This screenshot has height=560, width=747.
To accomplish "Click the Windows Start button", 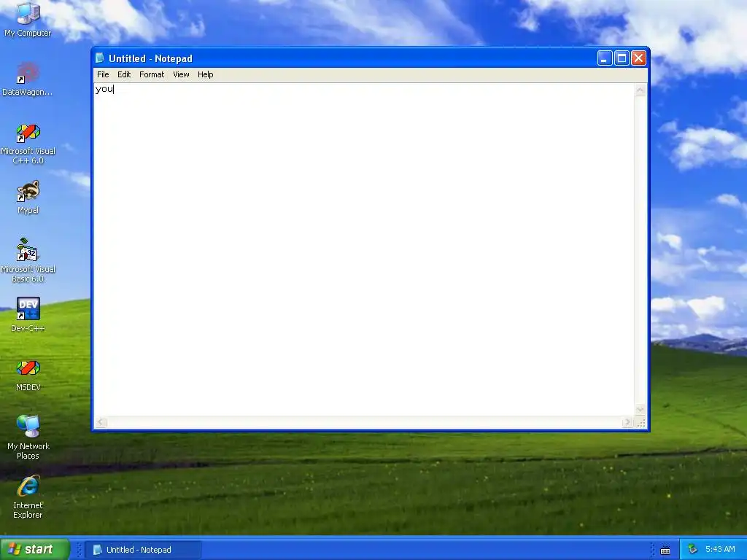I will tap(35, 549).
